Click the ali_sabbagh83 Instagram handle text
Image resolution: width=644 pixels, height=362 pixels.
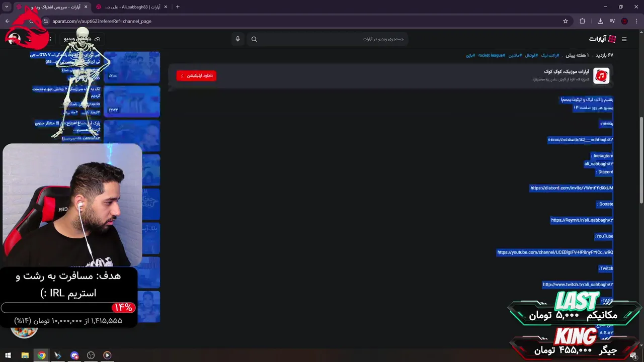click(599, 164)
